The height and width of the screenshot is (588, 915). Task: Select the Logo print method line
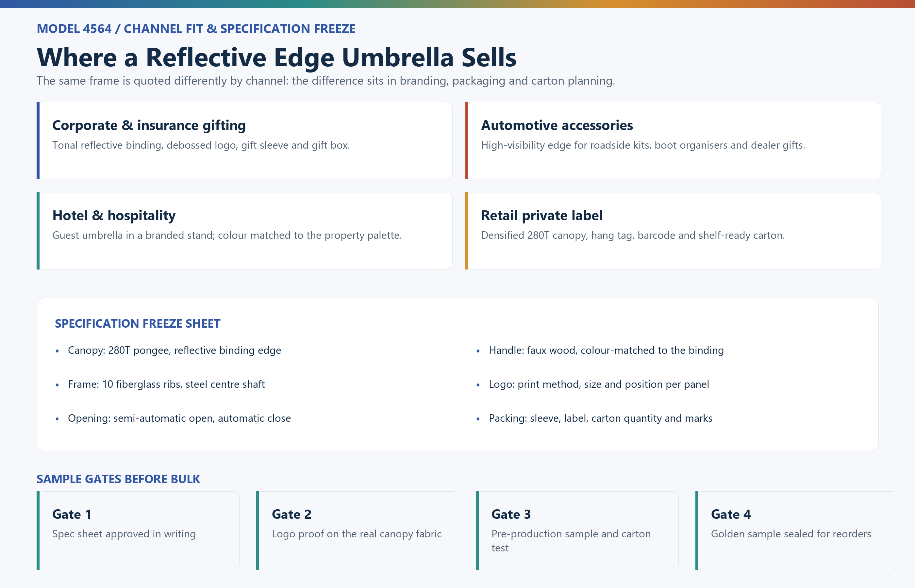[599, 384]
